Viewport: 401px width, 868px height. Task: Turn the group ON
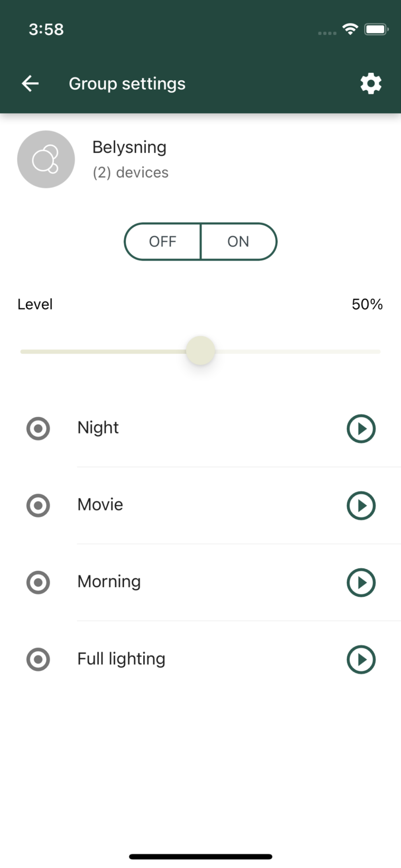pyautogui.click(x=239, y=242)
